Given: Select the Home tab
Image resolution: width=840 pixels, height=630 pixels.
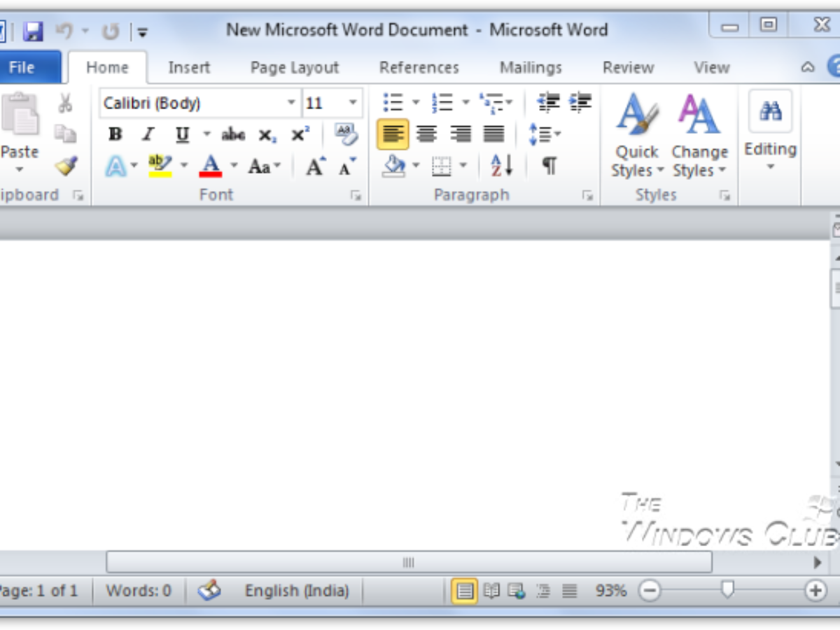Looking at the screenshot, I should [107, 67].
